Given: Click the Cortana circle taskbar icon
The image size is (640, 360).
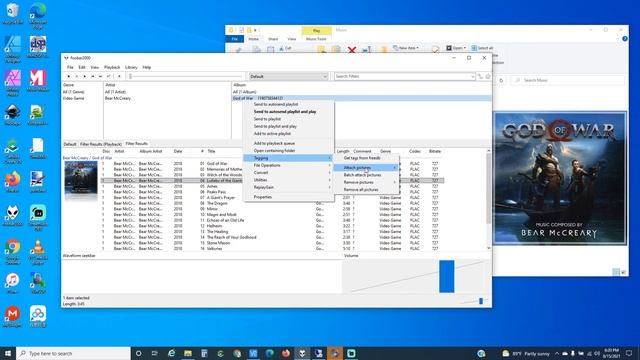Looking at the screenshot, I should pos(139,353).
